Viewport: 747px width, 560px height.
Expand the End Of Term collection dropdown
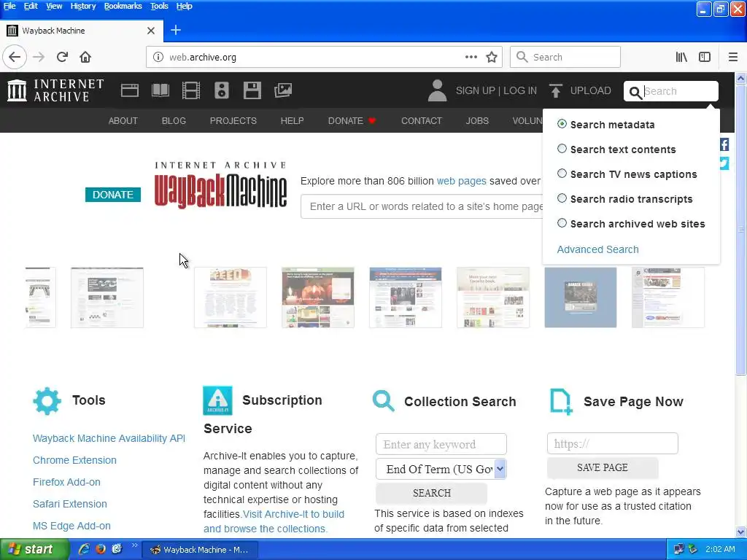441,469
